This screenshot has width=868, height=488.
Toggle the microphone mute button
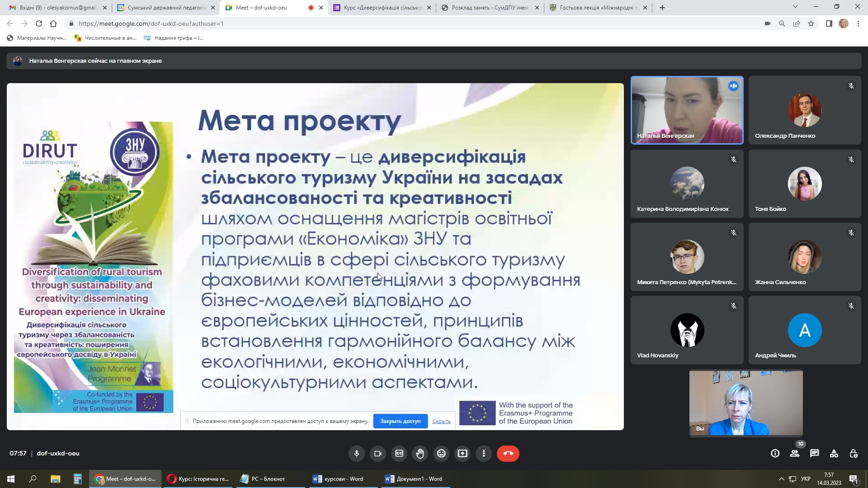[357, 453]
